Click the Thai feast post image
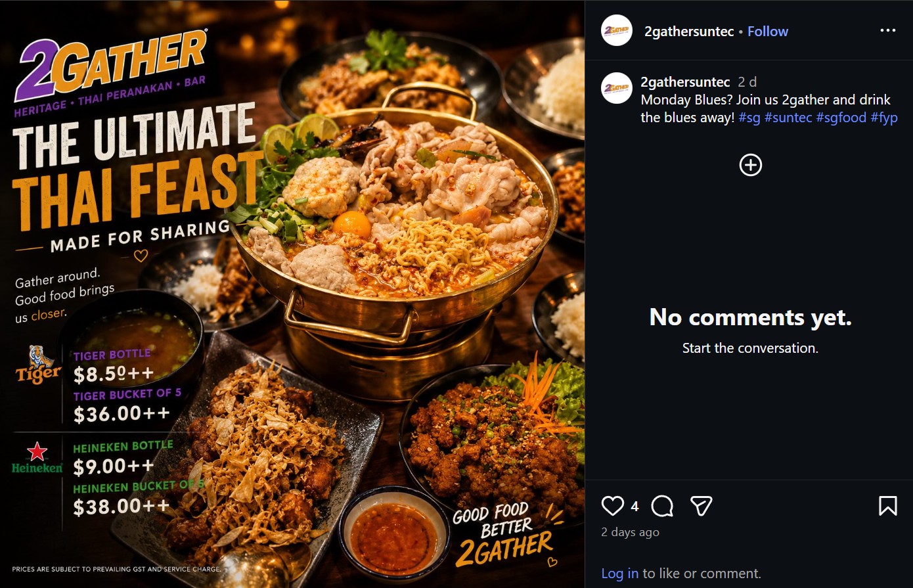 292,294
